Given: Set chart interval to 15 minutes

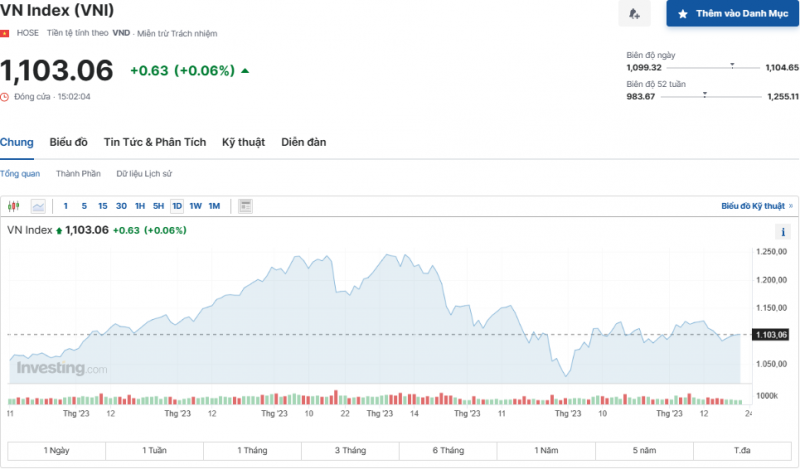Looking at the screenshot, I should 102,206.
